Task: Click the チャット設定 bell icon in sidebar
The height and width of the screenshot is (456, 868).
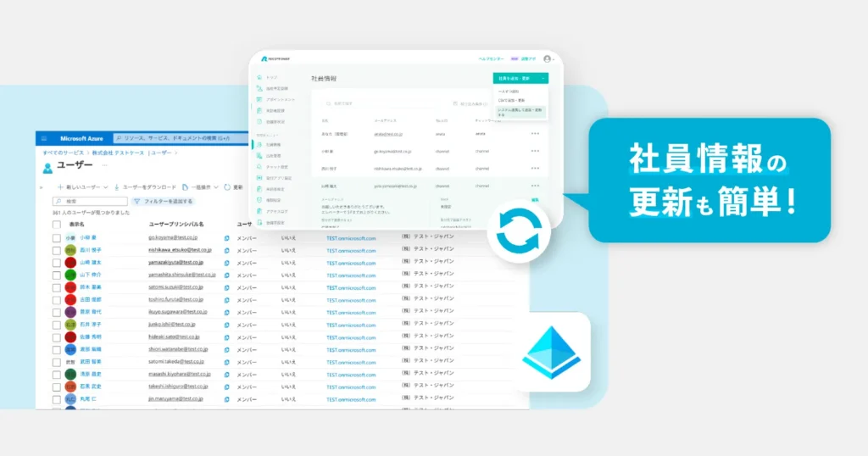Action: coord(259,167)
